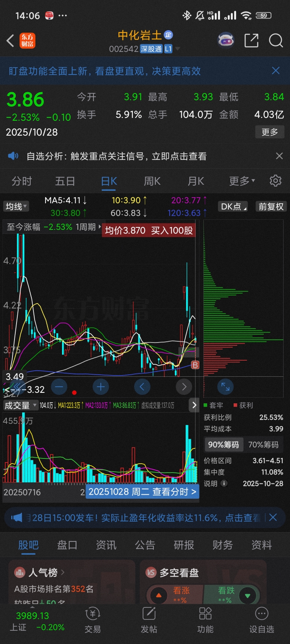The width and height of the screenshot is (290, 644).
Task: Tap the chart zoom in plus icon
Action: pyautogui.click(x=101, y=387)
